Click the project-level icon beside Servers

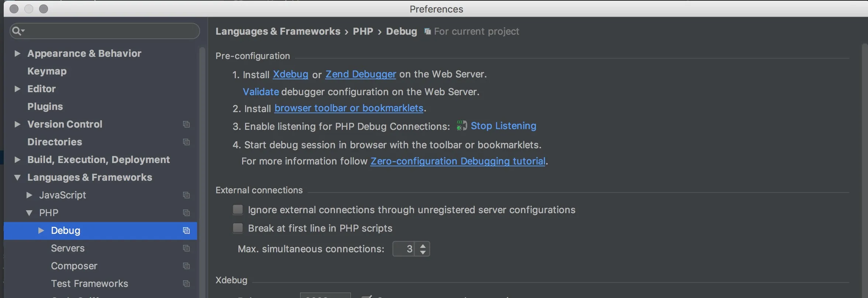point(186,248)
